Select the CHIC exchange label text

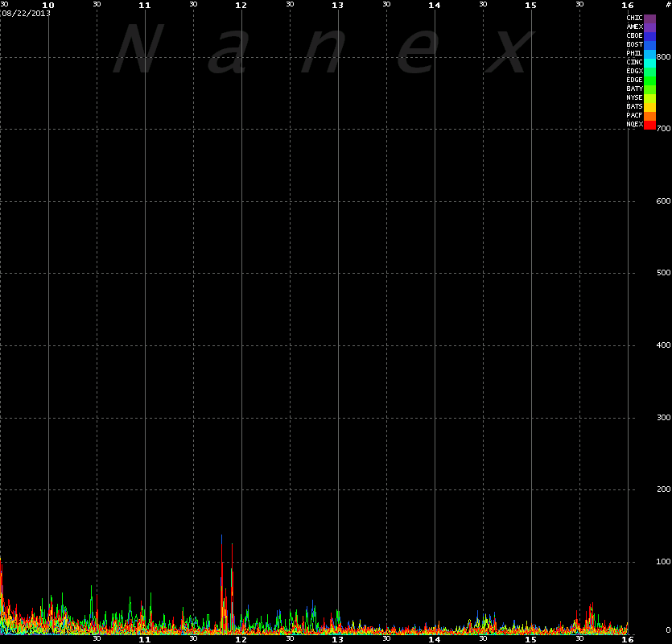click(634, 18)
